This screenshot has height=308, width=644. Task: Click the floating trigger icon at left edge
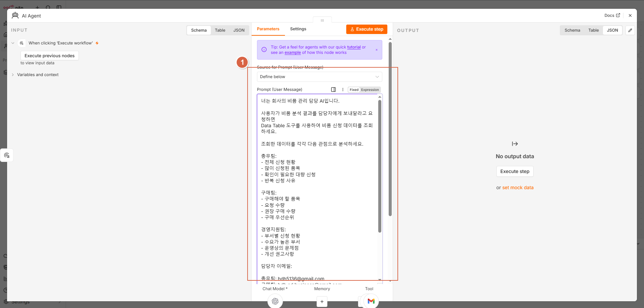7,155
